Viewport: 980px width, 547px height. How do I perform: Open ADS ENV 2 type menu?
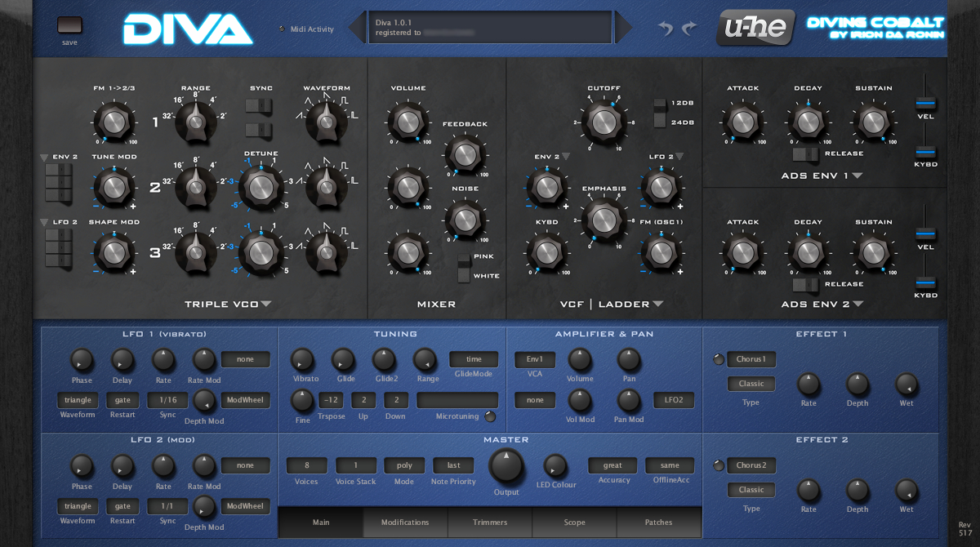[x=822, y=305]
